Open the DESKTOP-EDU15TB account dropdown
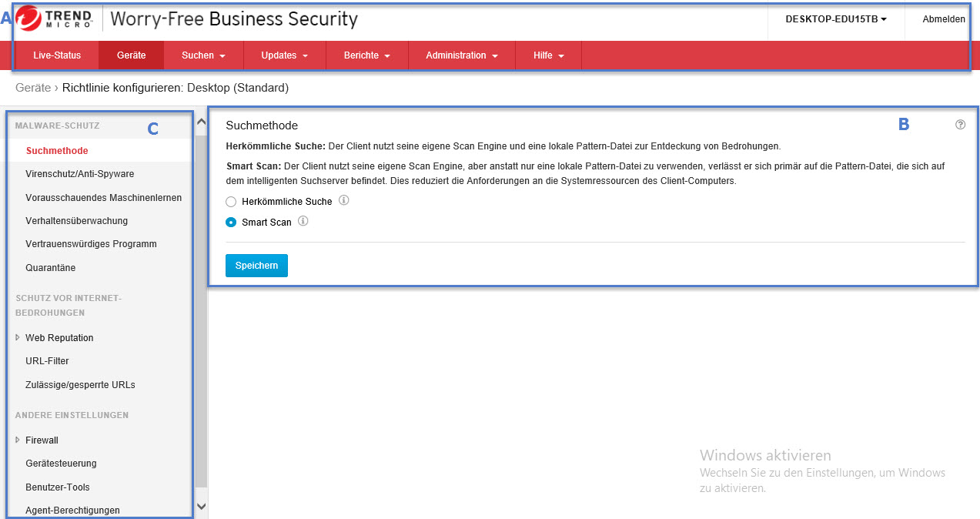This screenshot has height=519, width=980. tap(835, 19)
